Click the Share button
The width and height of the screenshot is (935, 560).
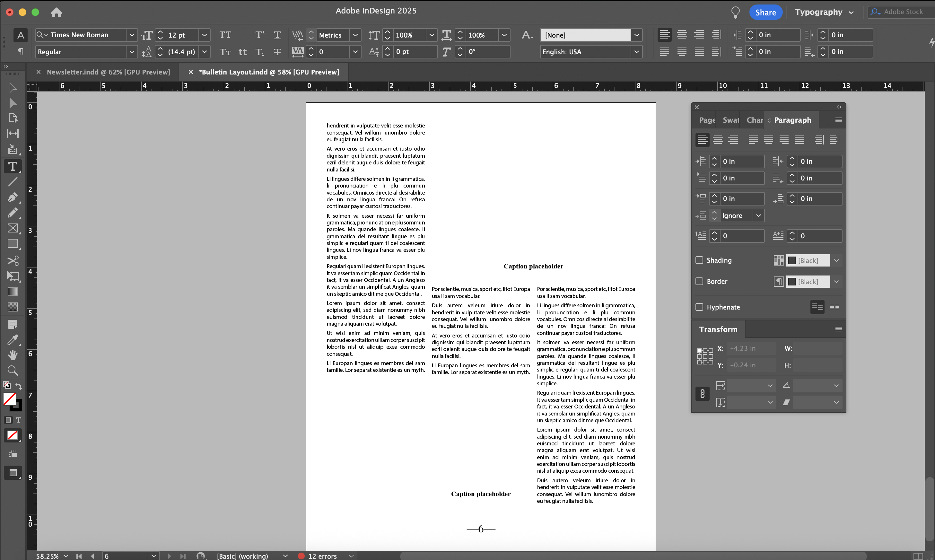point(765,13)
